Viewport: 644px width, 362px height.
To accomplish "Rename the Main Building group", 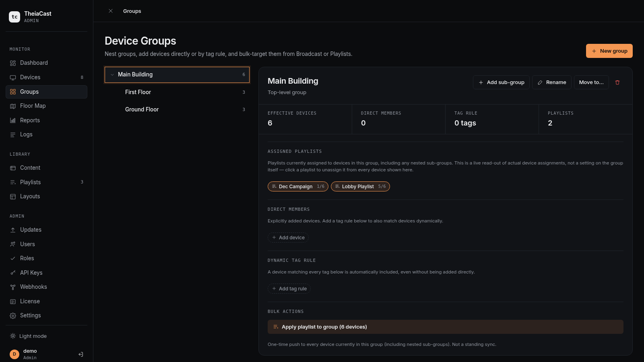I will point(552,82).
